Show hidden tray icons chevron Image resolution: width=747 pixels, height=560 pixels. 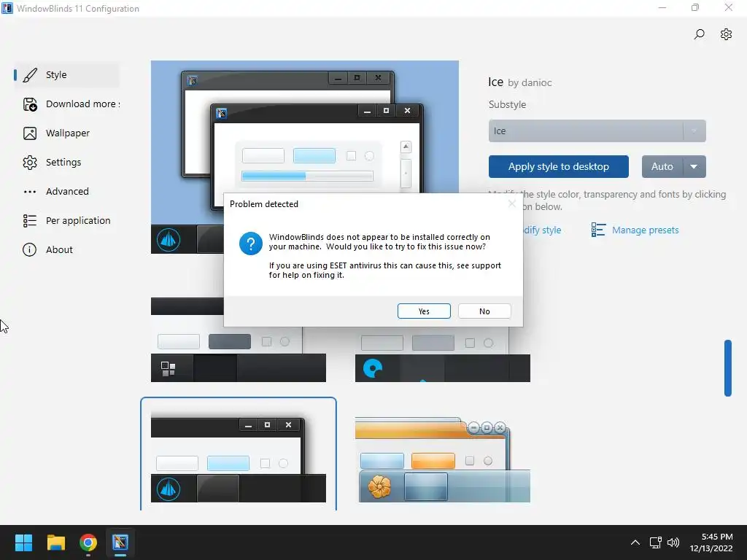[635, 542]
